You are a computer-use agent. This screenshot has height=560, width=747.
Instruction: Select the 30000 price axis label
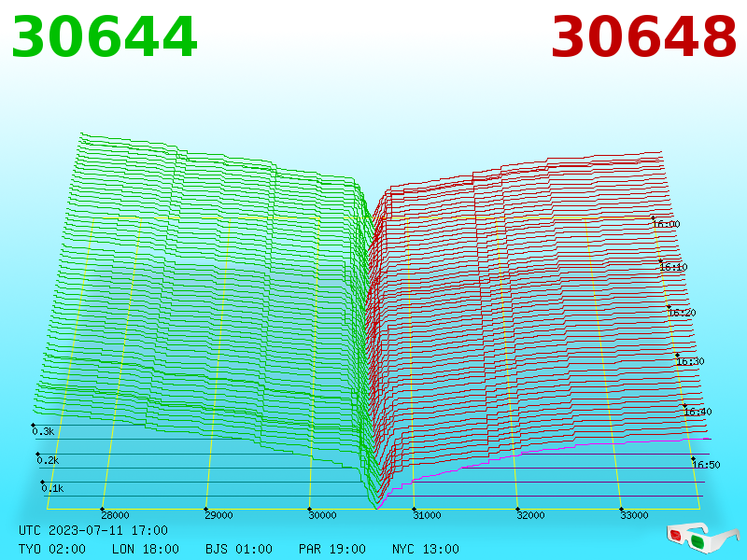click(322, 515)
